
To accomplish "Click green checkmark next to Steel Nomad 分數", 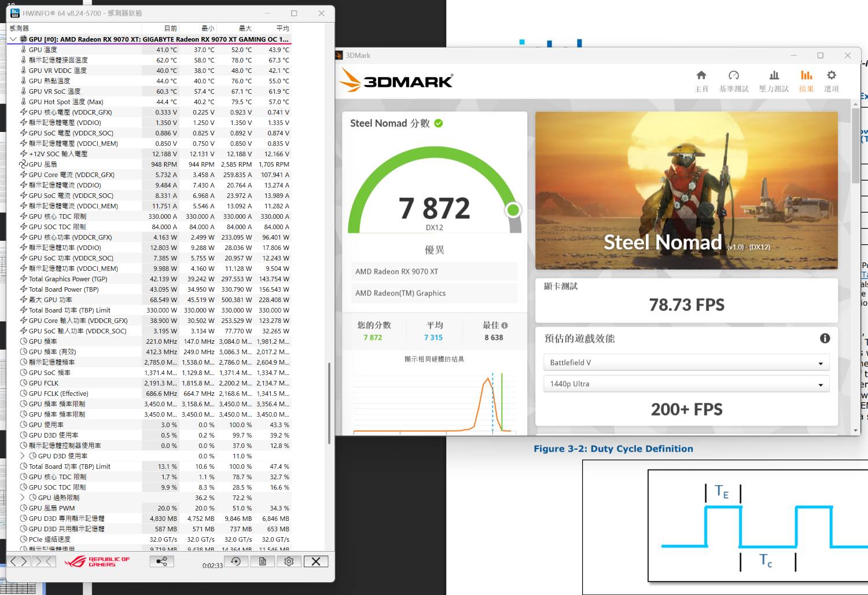I will pyautogui.click(x=439, y=123).
